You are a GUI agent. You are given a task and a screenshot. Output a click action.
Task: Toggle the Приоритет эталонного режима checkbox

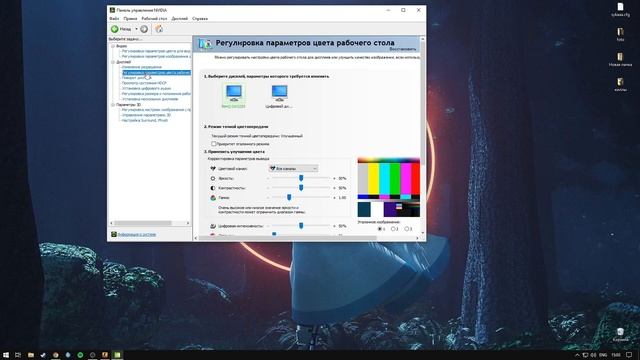point(213,144)
